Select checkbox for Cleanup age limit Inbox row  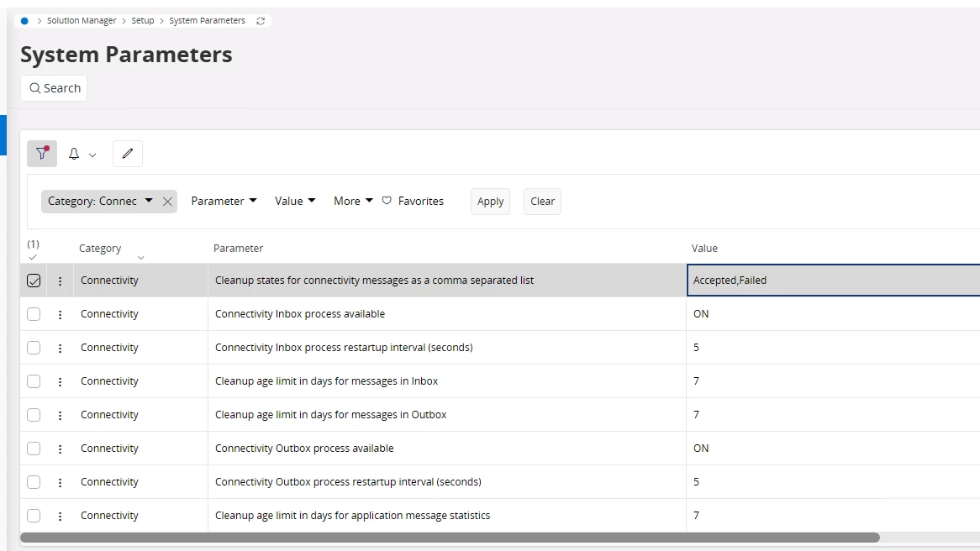tap(34, 381)
